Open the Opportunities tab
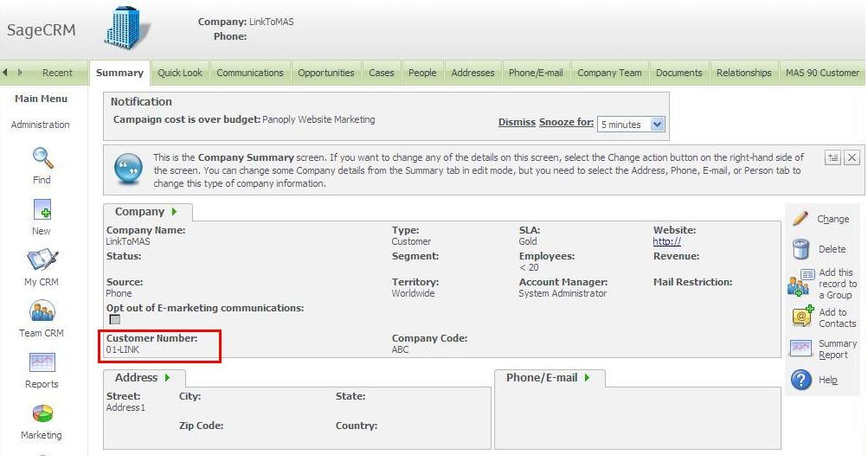The image size is (868, 461). [326, 73]
